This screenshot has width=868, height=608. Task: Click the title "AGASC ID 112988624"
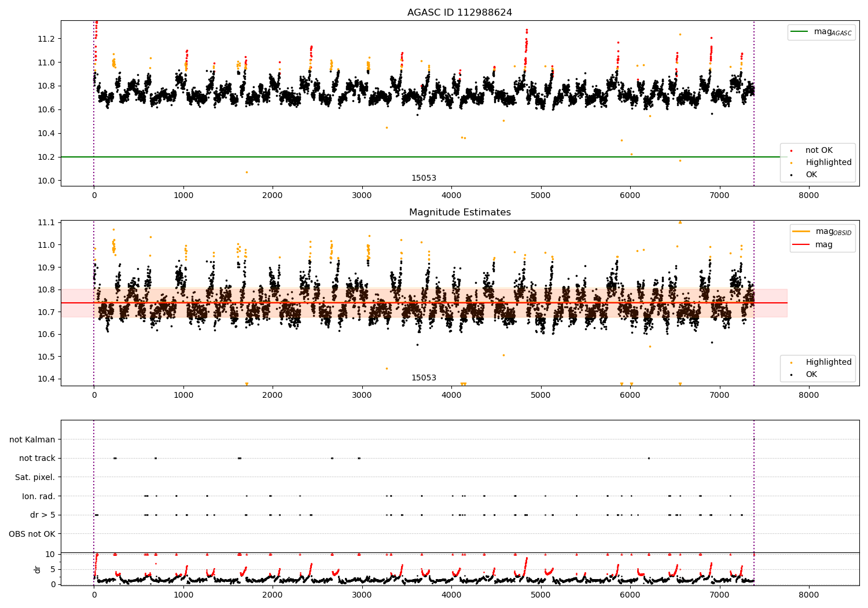[x=459, y=13]
